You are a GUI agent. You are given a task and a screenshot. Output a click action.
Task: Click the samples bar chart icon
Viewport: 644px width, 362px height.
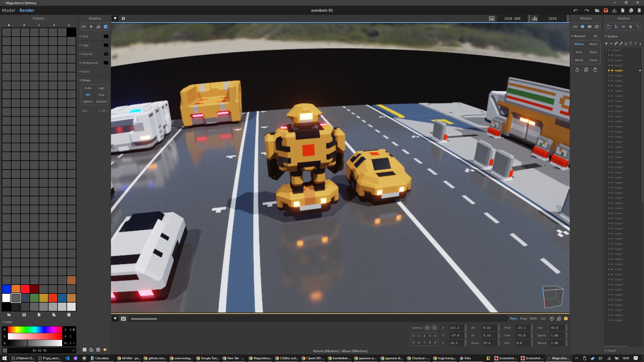pos(535,18)
